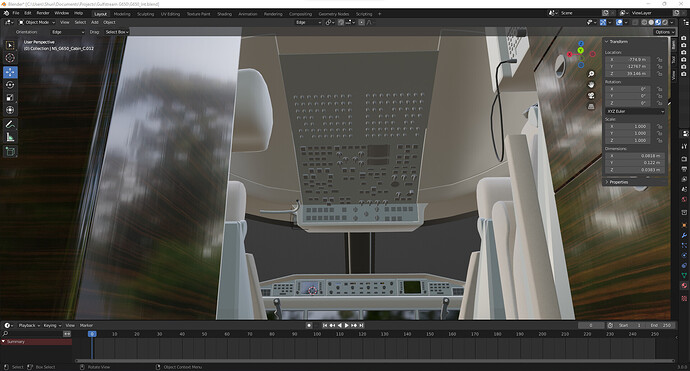Click the pan view hand icon
Viewport: 690px width, 371px height.
point(591,85)
